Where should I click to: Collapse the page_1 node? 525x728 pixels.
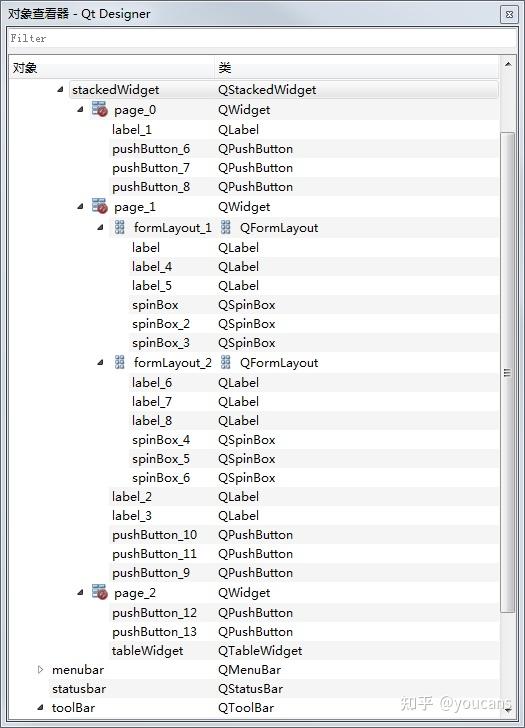(x=80, y=206)
